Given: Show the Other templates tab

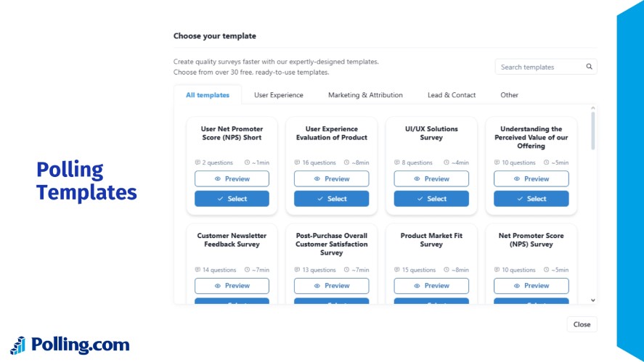Looking at the screenshot, I should point(509,95).
